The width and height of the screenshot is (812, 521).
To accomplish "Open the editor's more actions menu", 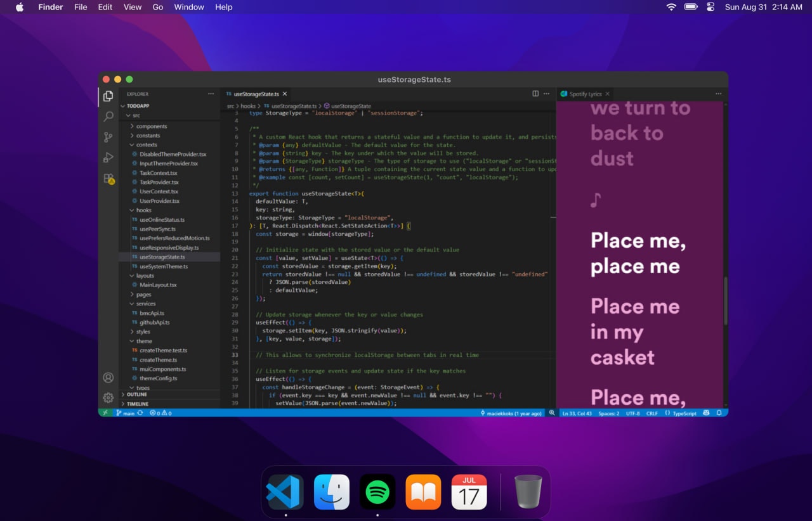I will tap(547, 94).
